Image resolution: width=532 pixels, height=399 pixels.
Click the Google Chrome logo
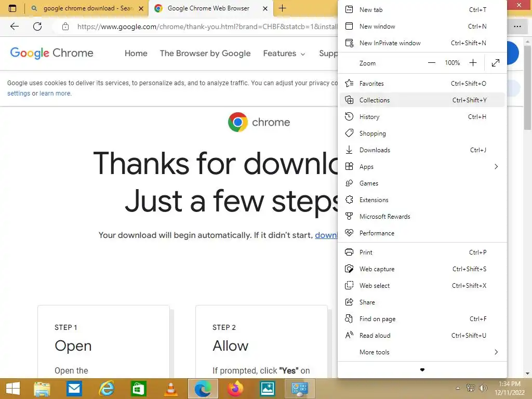[51, 54]
